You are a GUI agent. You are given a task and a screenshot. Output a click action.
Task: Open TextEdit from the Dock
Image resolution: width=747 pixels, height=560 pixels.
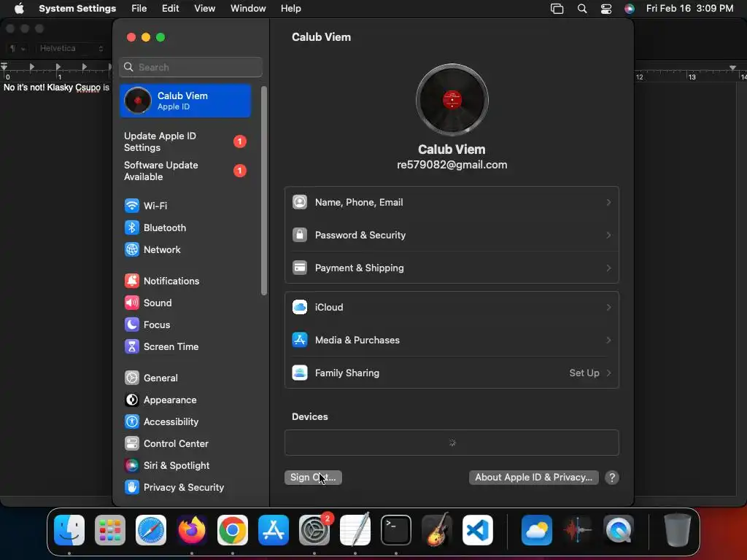pos(355,530)
